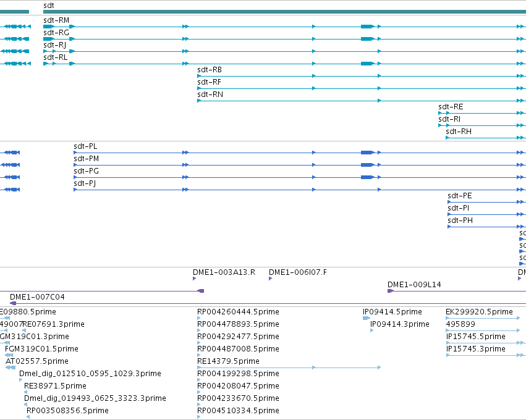Select the IP09414.3prime EST label
526x420 pixels.
tap(400, 324)
